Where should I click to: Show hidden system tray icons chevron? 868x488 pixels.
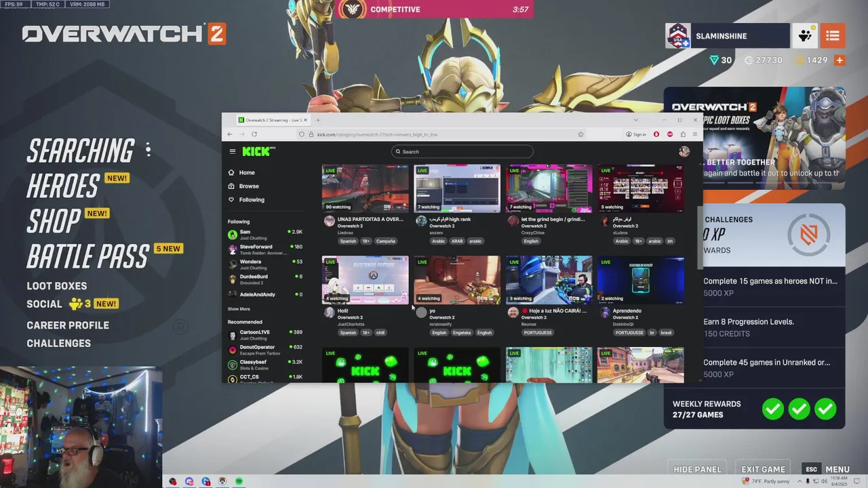[800, 481]
